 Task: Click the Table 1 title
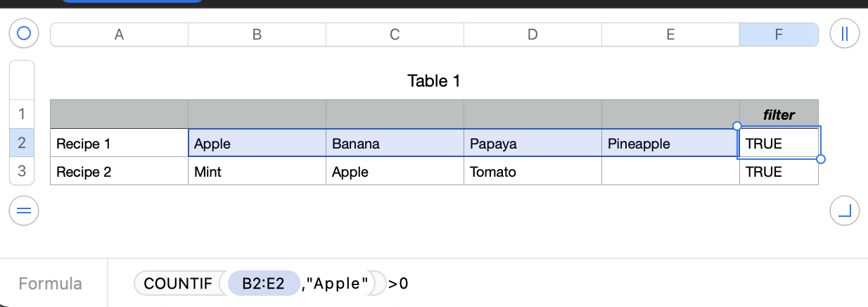click(433, 81)
